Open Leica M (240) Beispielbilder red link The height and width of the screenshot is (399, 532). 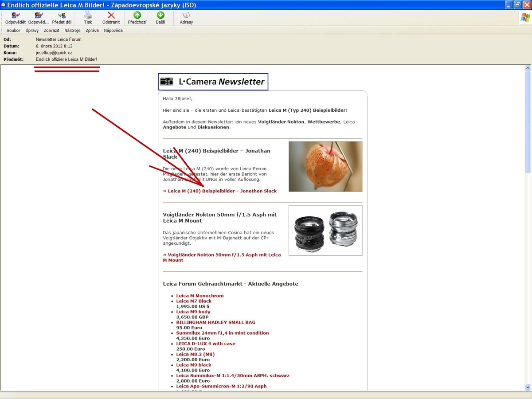pos(220,191)
